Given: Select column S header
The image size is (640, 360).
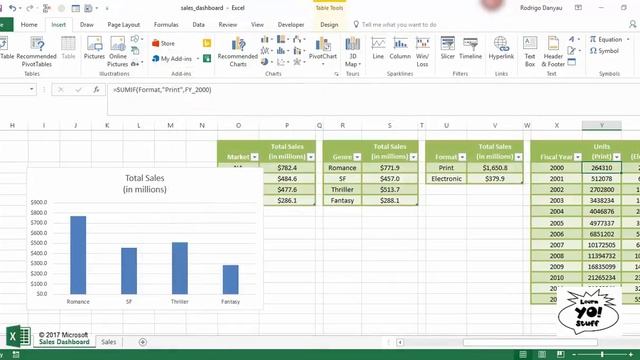Looking at the screenshot, I should click(x=389, y=125).
